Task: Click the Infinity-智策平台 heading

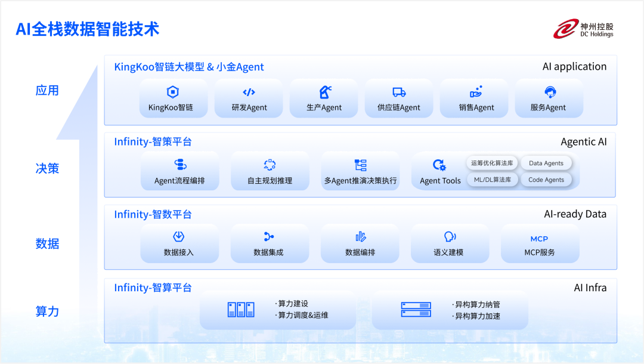Action: [x=153, y=142]
